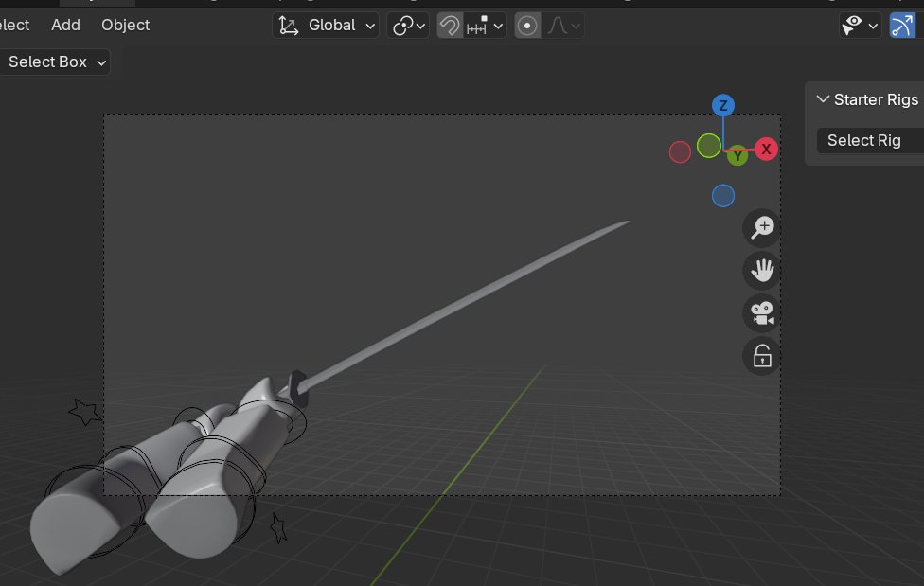Toggle the snapping magnet icon

click(x=450, y=26)
